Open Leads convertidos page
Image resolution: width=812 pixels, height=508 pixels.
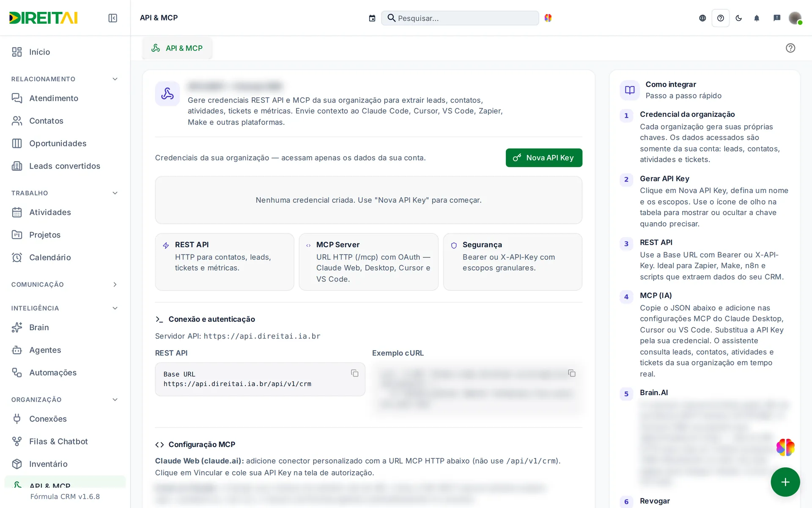pos(65,166)
